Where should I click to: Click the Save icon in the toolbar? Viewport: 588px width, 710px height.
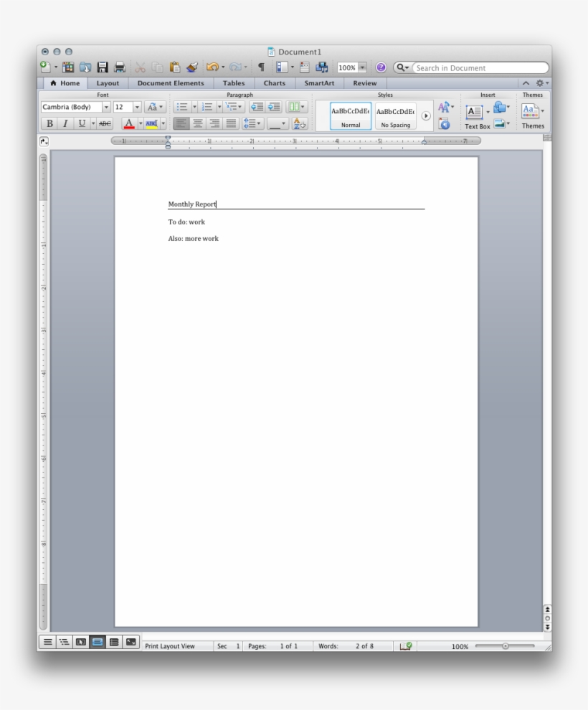point(104,66)
